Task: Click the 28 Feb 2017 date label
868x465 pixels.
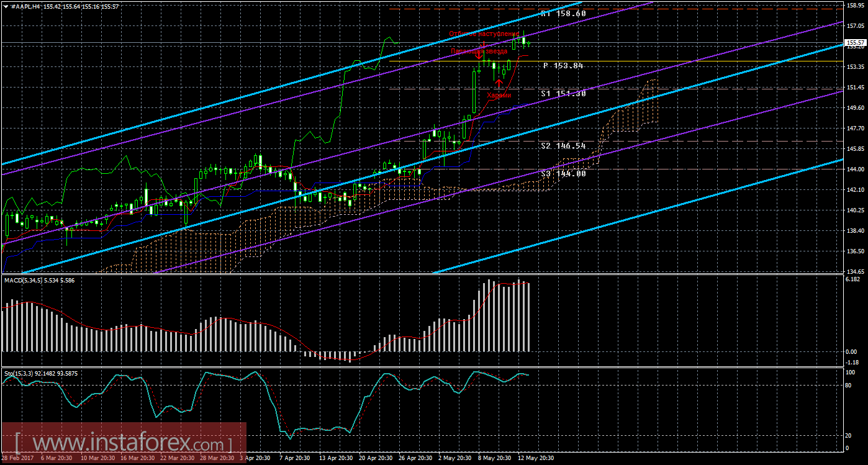Action: 18,458
